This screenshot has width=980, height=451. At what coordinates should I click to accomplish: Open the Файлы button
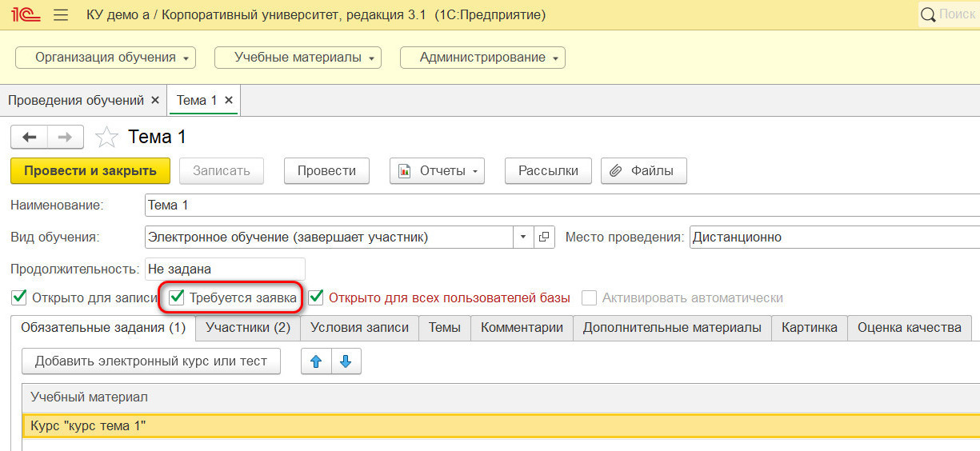tap(643, 170)
